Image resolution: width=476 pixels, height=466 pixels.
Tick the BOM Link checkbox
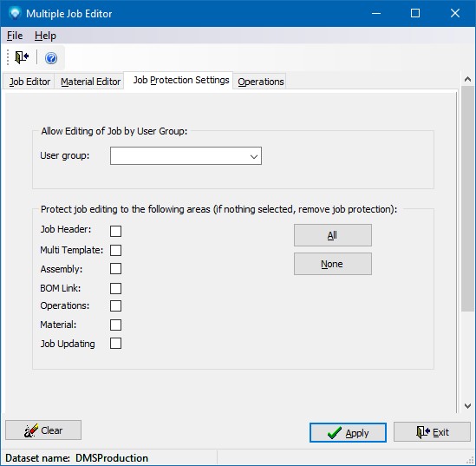coord(115,288)
